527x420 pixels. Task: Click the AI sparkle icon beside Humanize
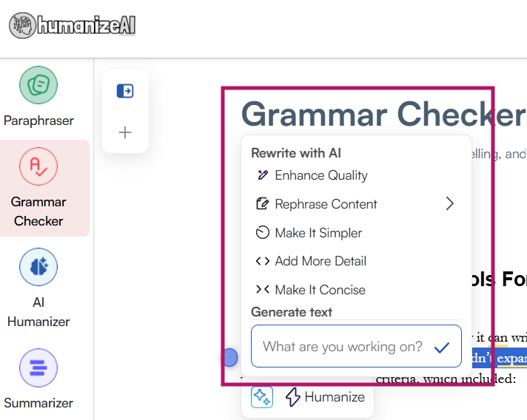[262, 397]
